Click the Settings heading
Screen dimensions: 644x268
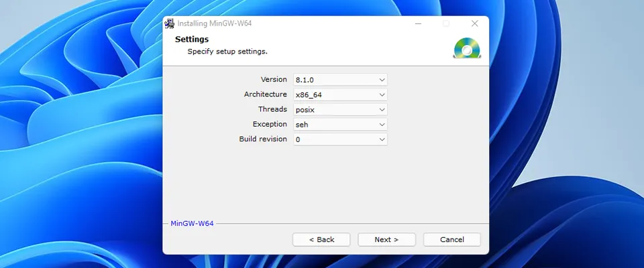pyautogui.click(x=192, y=40)
